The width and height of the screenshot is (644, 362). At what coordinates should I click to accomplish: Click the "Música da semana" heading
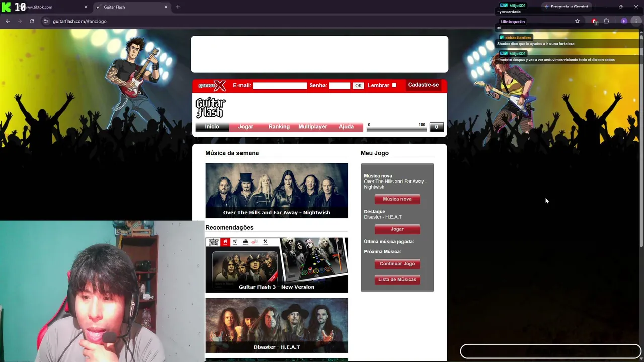click(232, 153)
